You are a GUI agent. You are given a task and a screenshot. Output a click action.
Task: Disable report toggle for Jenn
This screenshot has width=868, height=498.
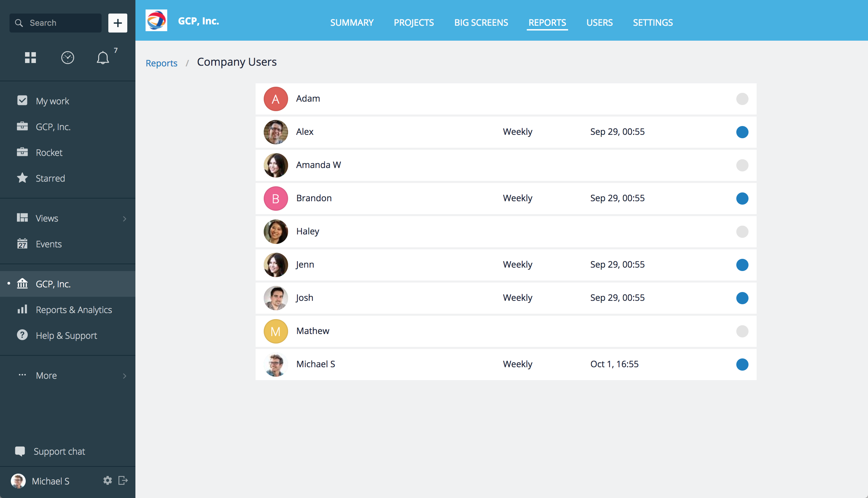(742, 265)
